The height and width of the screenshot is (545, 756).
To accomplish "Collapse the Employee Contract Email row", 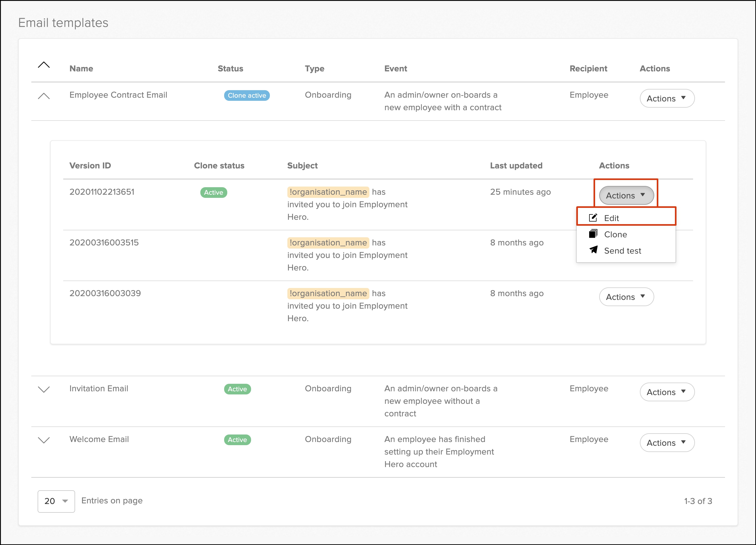I will pyautogui.click(x=44, y=96).
